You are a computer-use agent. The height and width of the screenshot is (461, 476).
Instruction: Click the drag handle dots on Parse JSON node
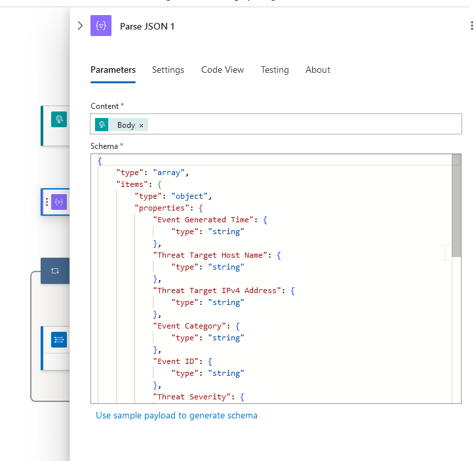(x=47, y=203)
